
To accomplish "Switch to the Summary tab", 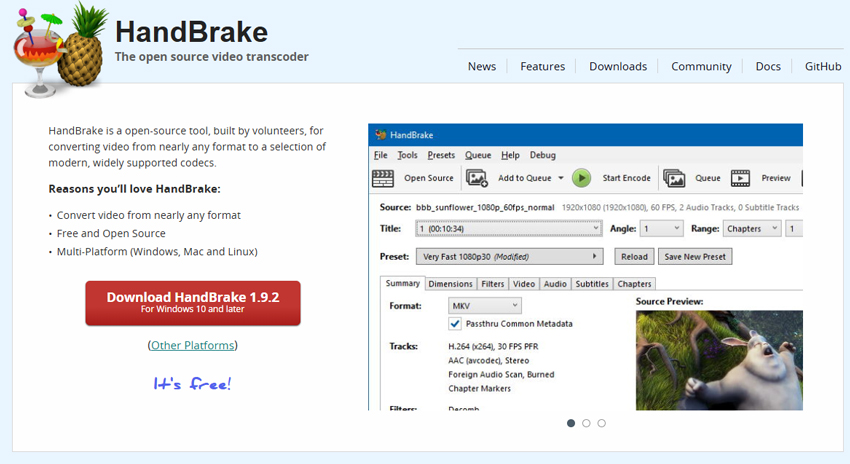I will pos(403,283).
